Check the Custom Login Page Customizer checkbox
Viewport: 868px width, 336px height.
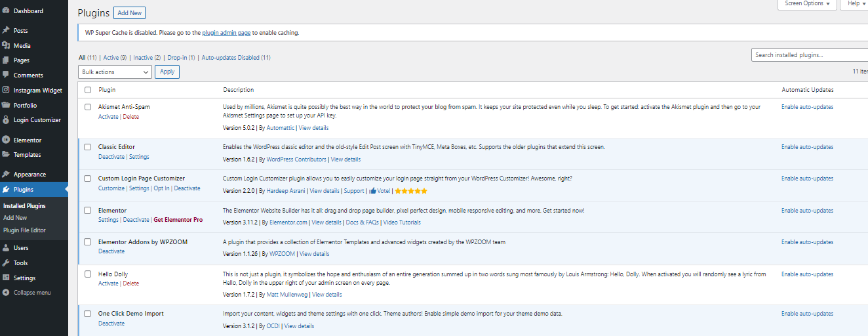(88, 178)
